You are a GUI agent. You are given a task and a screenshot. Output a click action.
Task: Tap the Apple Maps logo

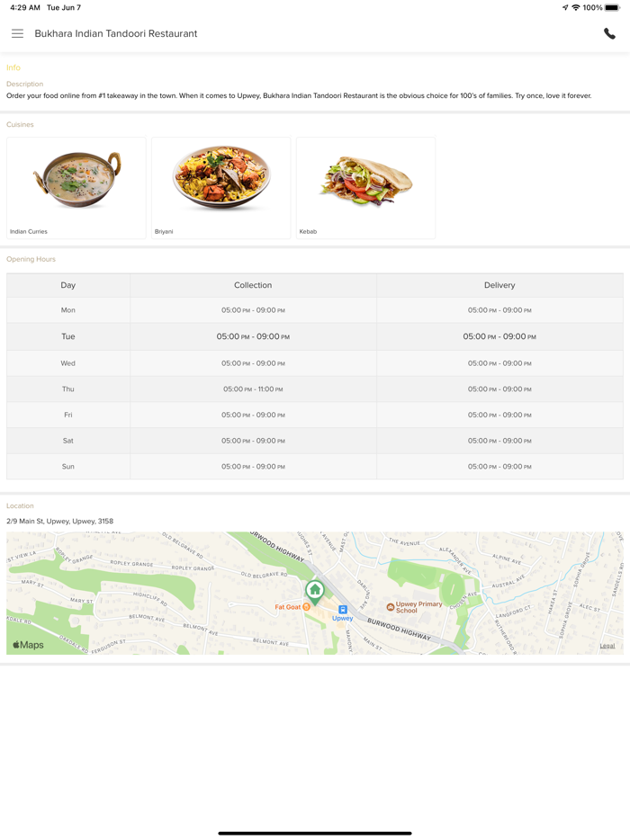28,645
